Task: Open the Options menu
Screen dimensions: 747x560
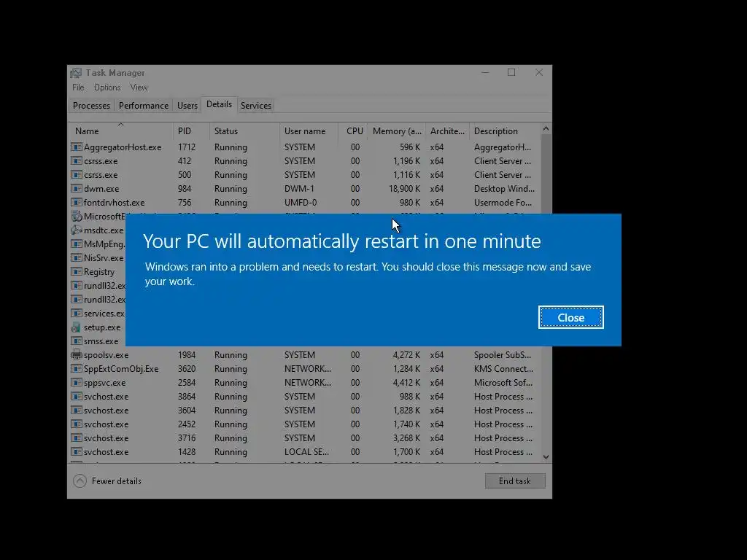Action: (107, 87)
